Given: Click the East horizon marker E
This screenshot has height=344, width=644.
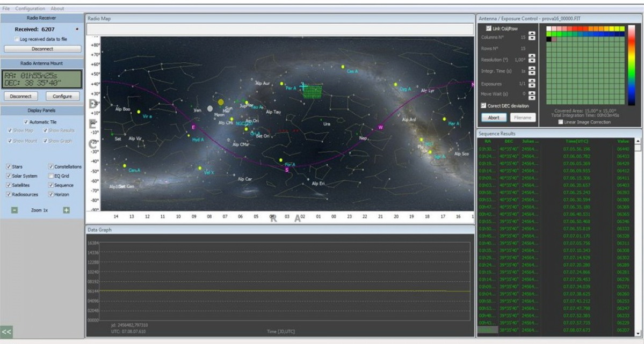Looking at the screenshot, I should coord(193,127).
